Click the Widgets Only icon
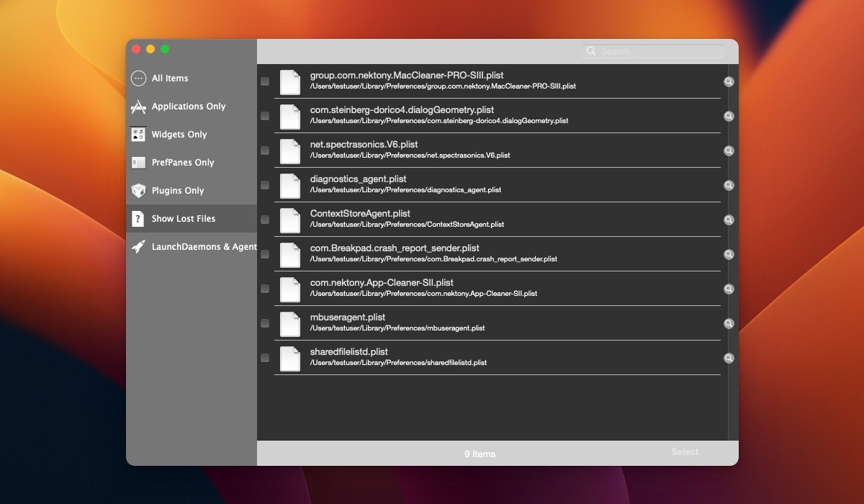The width and height of the screenshot is (864, 504). tap(138, 135)
